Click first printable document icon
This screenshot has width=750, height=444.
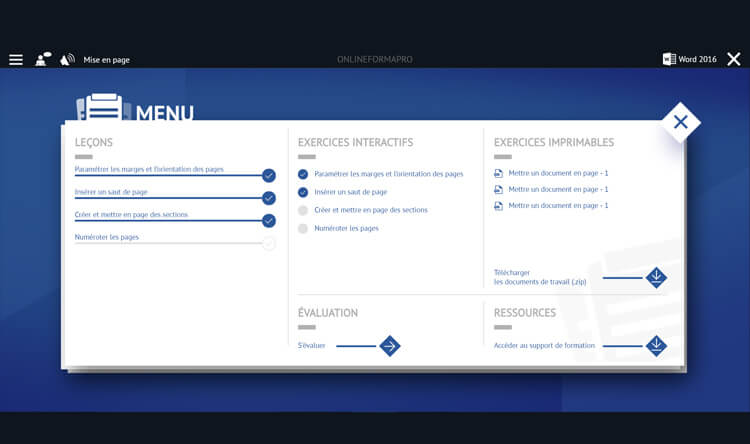coord(498,173)
